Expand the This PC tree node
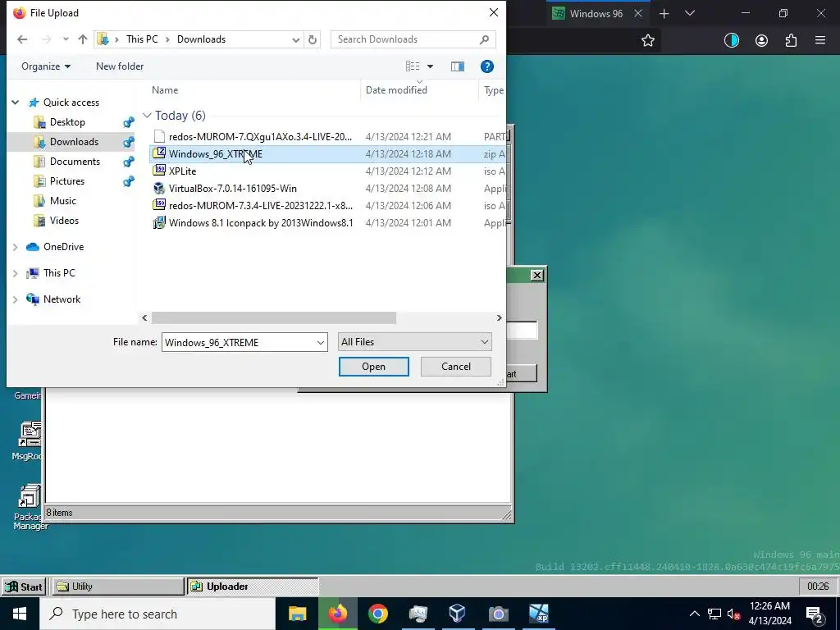The height and width of the screenshot is (630, 840). (x=16, y=273)
